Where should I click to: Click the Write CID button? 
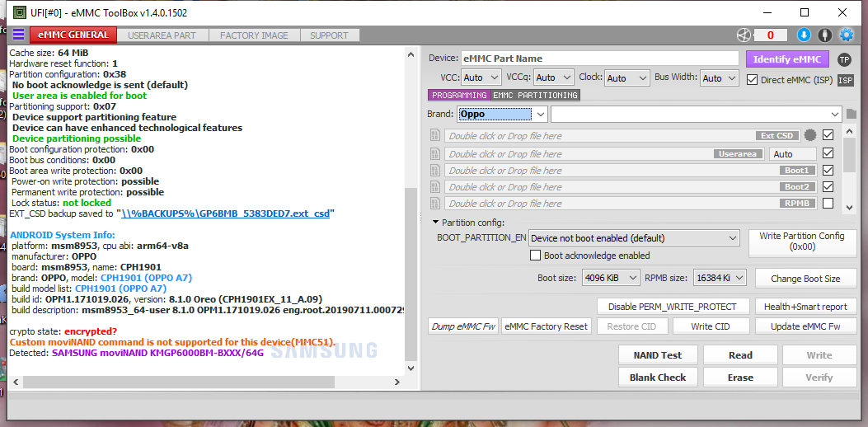click(x=711, y=326)
